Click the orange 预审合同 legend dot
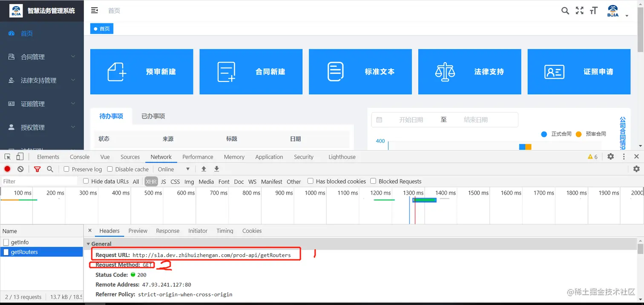This screenshot has height=305, width=644. (x=578, y=134)
